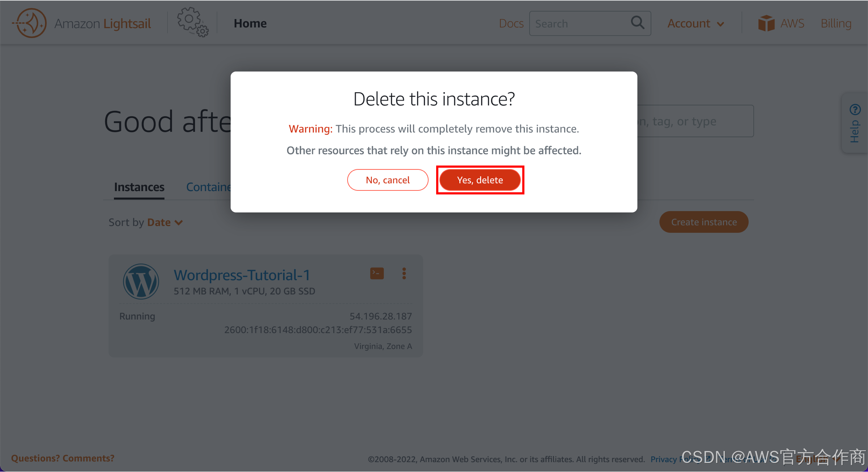The image size is (868, 472).
Task: Click the Amazon Lightsail logo icon
Action: pyautogui.click(x=30, y=23)
